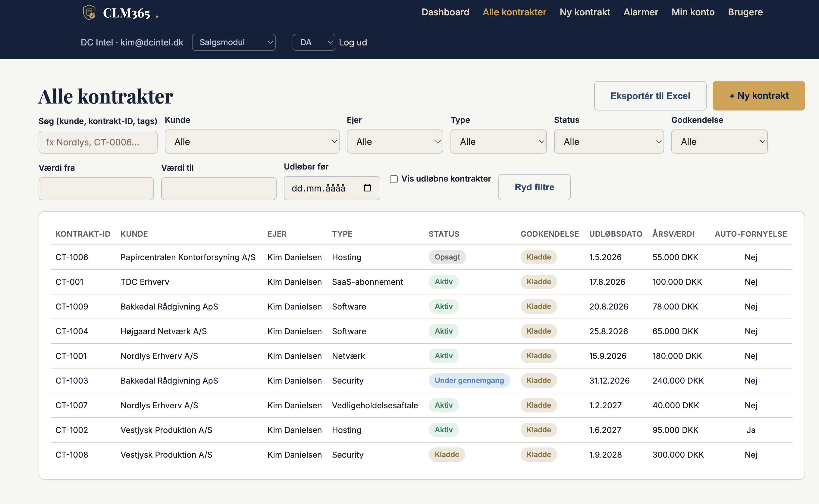This screenshot has width=819, height=504.
Task: Click the Kladde status badge for CT-1008
Action: (x=447, y=454)
